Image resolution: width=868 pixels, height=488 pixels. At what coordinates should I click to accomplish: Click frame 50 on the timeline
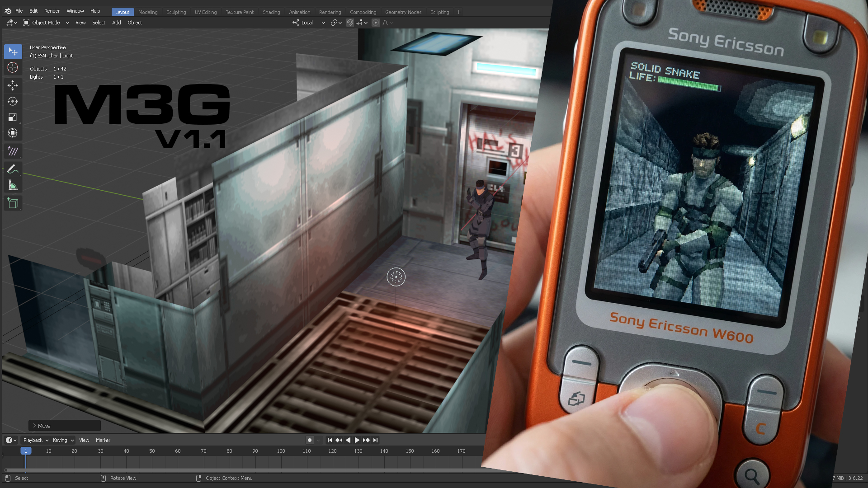[152, 451]
